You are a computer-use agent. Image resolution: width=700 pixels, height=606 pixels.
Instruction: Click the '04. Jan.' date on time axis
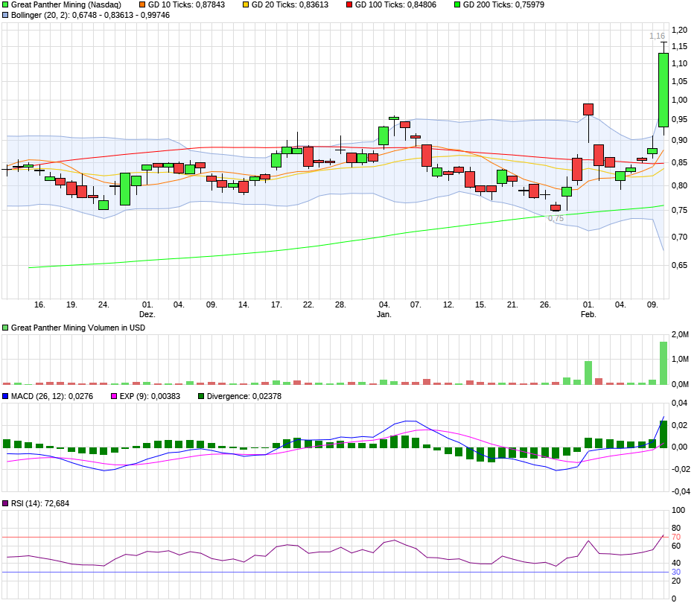[x=384, y=309]
